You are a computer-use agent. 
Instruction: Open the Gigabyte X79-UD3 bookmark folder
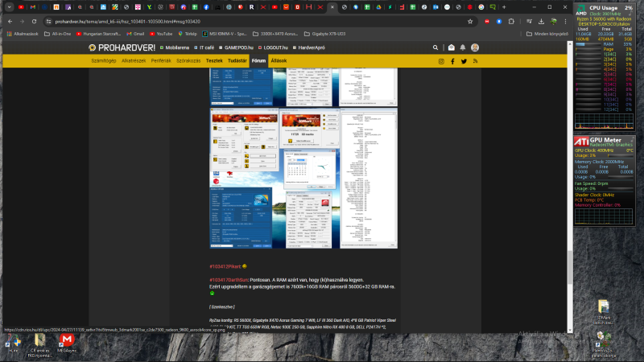pyautogui.click(x=325, y=34)
